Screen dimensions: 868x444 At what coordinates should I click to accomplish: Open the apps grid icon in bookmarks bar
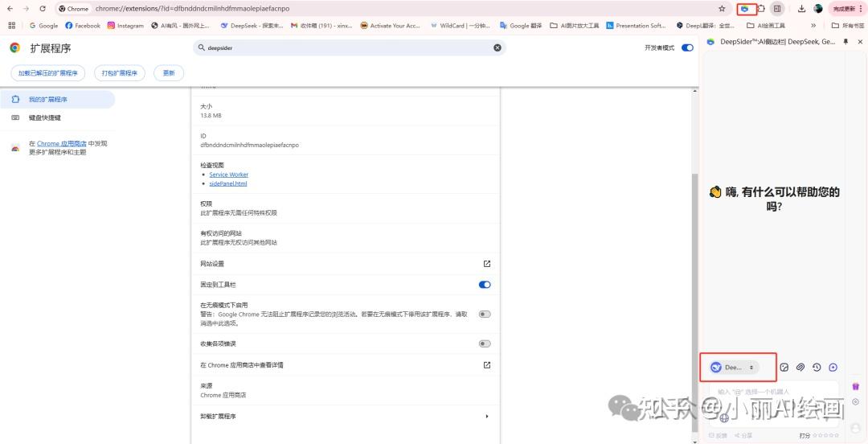point(11,26)
